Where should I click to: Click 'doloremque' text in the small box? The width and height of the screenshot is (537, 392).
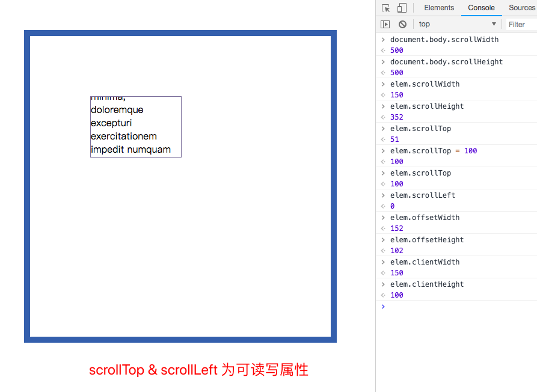coord(117,110)
